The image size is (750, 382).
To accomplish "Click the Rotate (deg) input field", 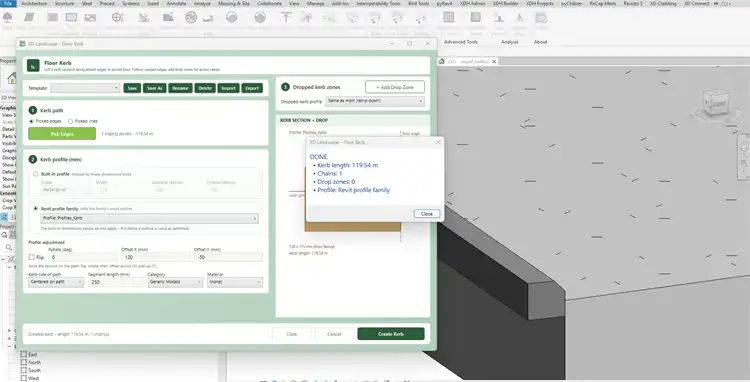I will pos(83,257).
